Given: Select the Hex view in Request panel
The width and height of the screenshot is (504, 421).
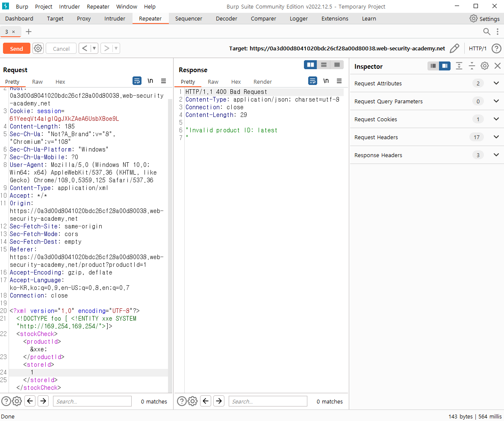Looking at the screenshot, I should [x=60, y=82].
